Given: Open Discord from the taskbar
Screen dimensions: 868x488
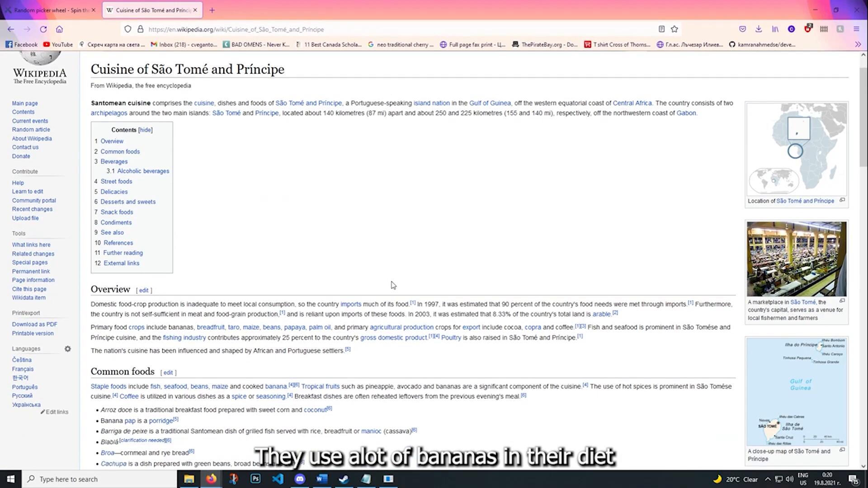Looking at the screenshot, I should (300, 479).
